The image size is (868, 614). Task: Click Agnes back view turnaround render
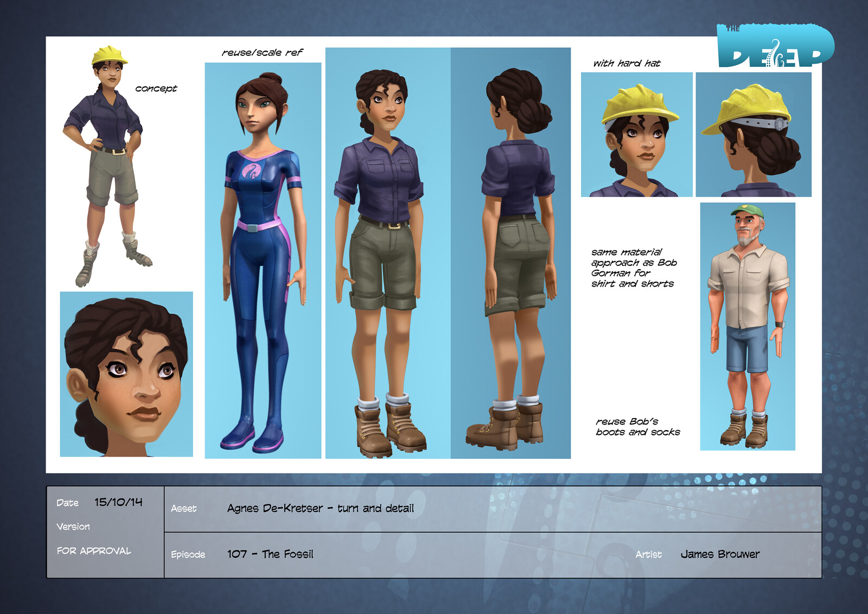click(x=511, y=253)
